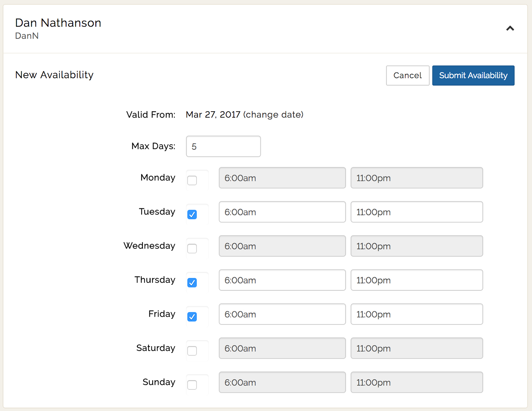Click the Valid From label
The height and width of the screenshot is (411, 532).
point(151,115)
